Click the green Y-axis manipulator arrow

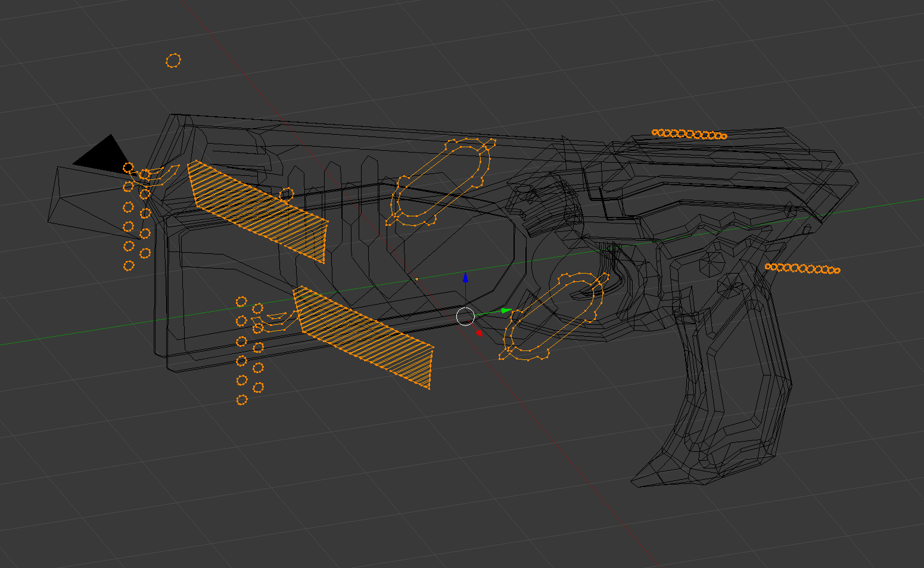point(506,311)
